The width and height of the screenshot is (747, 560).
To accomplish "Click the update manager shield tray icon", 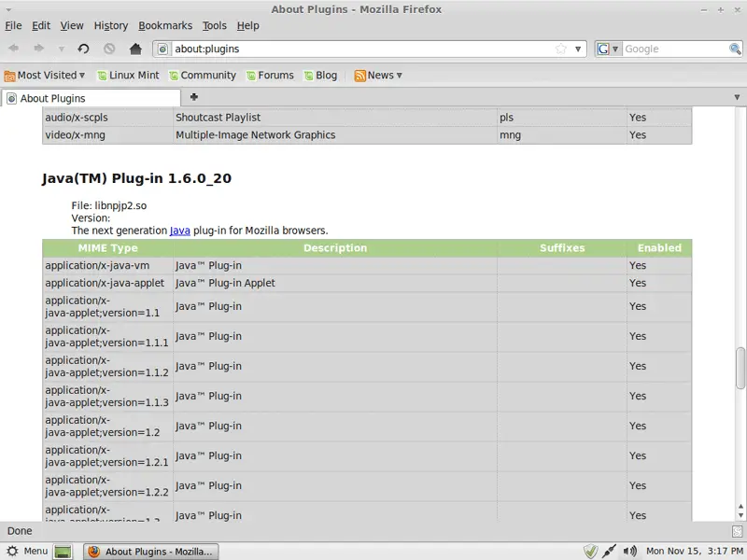I will 590,552.
